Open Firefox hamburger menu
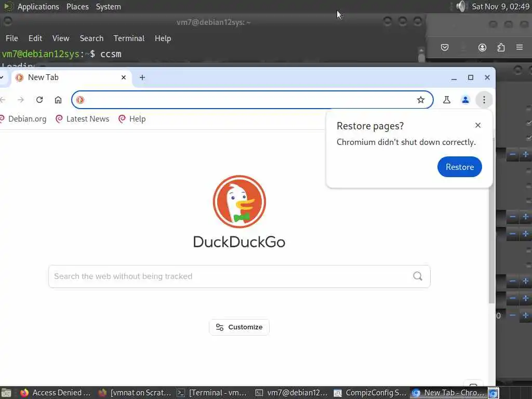The image size is (532, 399). pos(520,47)
